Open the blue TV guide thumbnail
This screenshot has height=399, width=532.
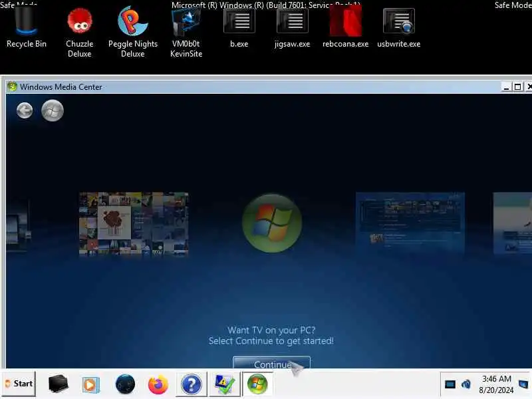click(410, 223)
